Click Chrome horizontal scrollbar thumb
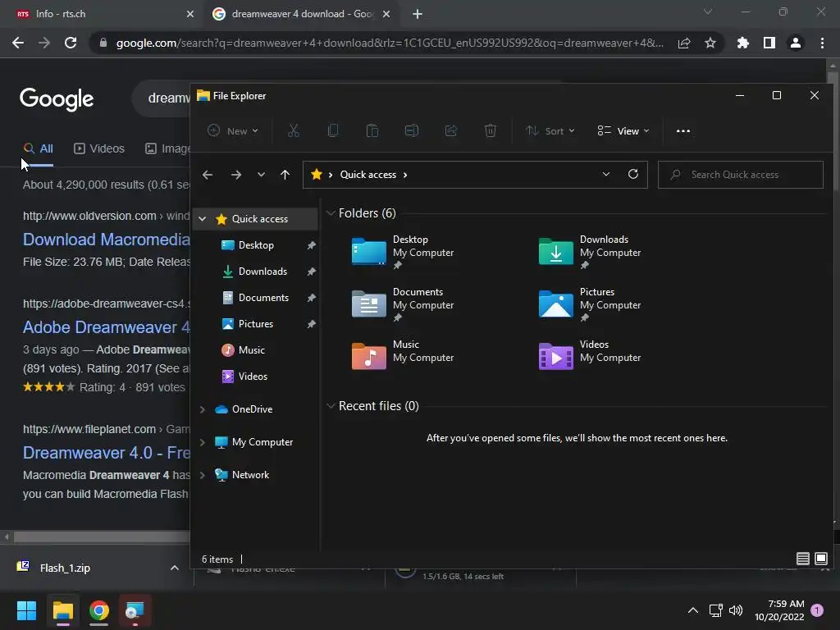Screen dimensions: 840x630 point(102,536)
